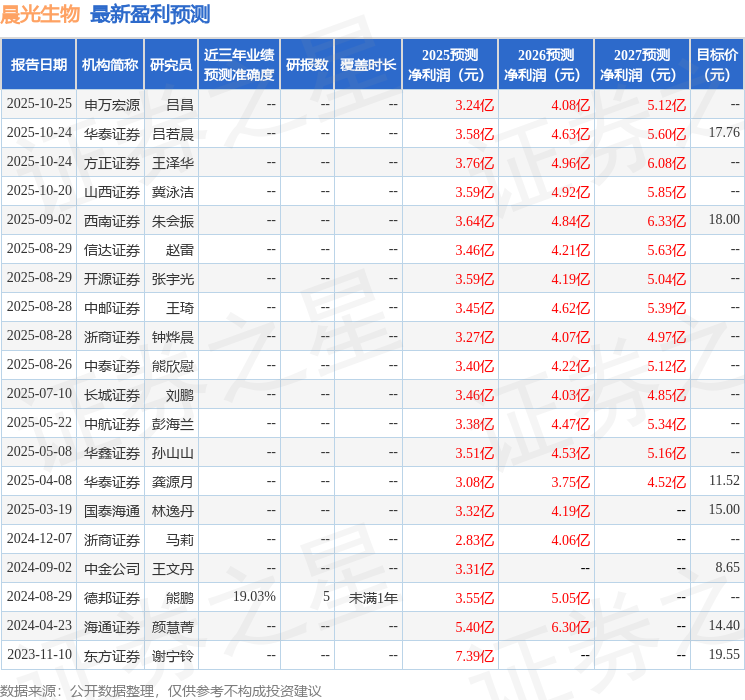Click the 5.05亿 forecast value
Viewport: 745px width, 700px height.
pos(571,598)
